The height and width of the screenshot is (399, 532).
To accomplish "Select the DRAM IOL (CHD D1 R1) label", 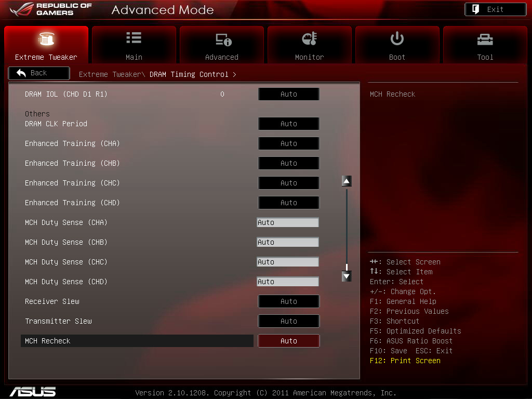I will (x=66, y=94).
